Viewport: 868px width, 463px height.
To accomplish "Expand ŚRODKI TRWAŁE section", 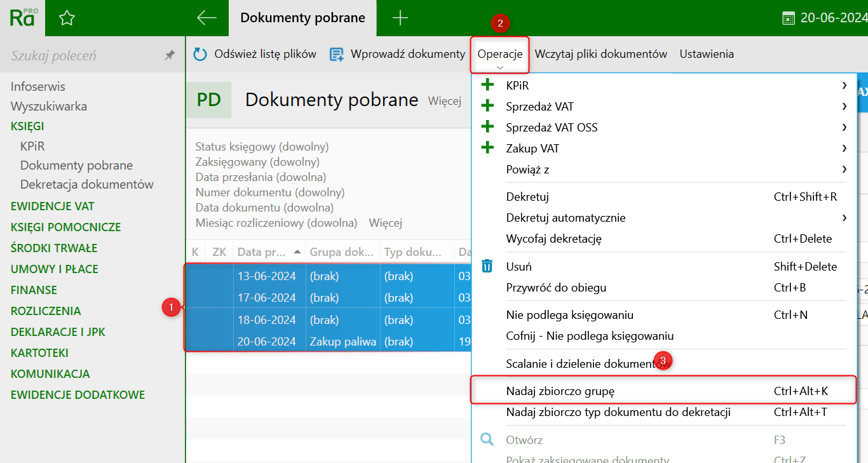I will coord(54,248).
